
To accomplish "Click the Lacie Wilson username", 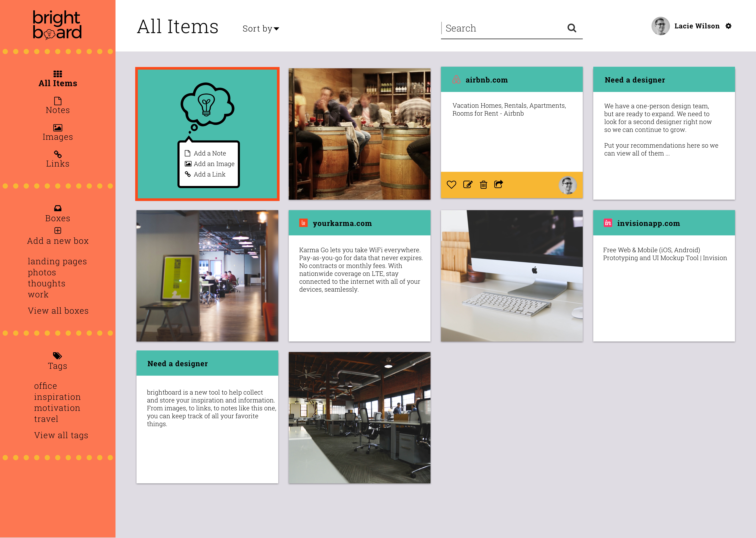I will 697,26.
